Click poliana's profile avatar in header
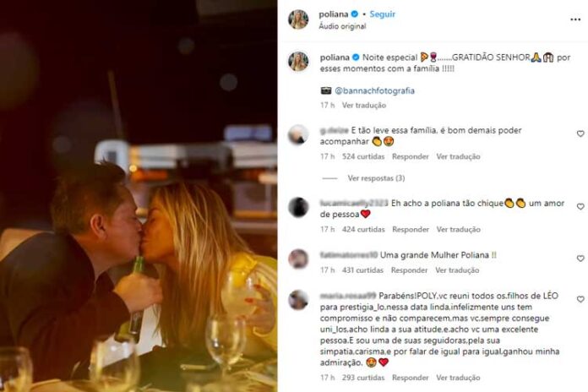 coord(298,19)
